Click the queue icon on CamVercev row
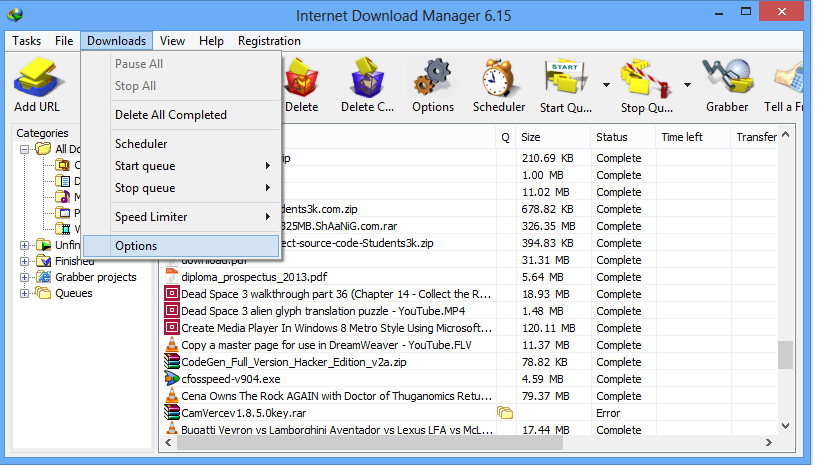This screenshot has width=819, height=465. [x=505, y=413]
